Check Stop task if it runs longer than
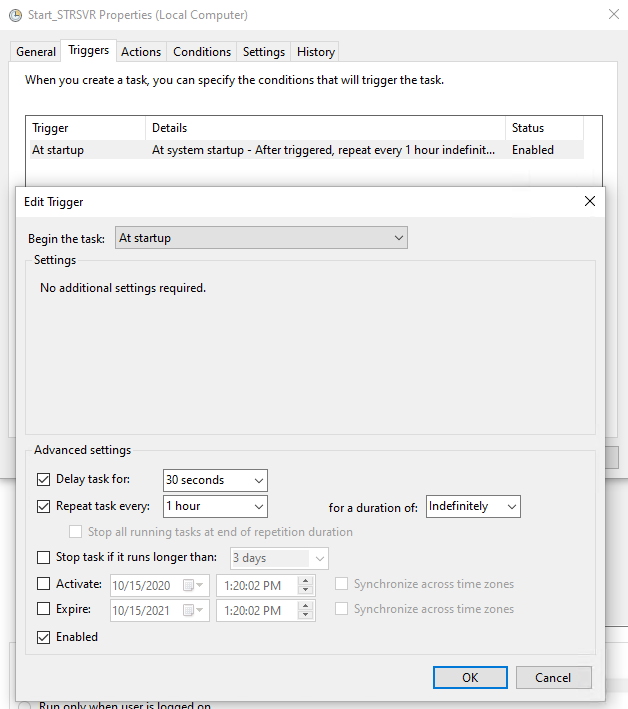The width and height of the screenshot is (628, 709). (43, 557)
